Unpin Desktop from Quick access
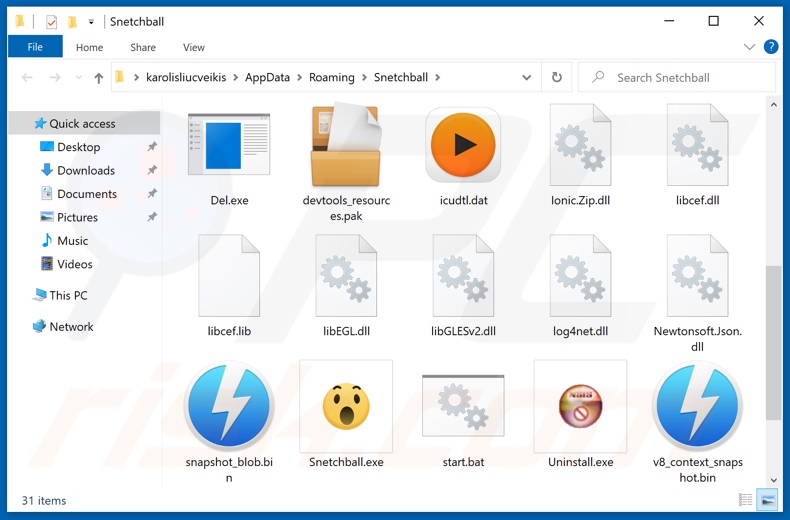Screen dimensions: 790x520 point(152,147)
